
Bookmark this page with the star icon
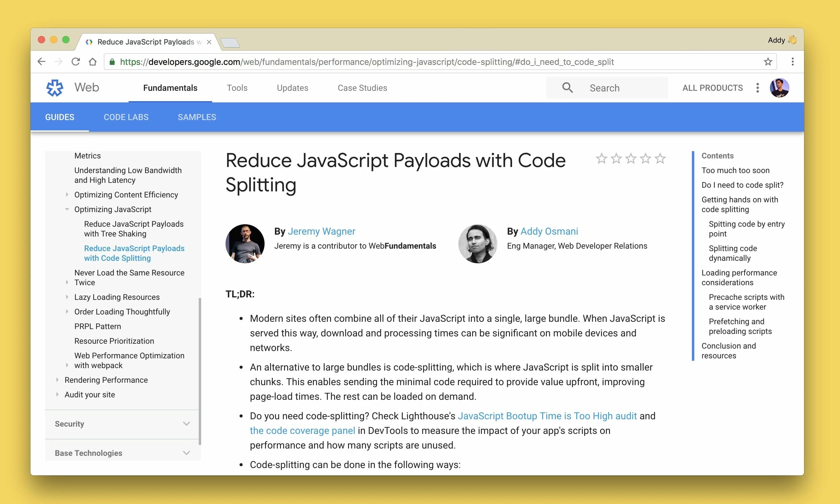point(768,62)
